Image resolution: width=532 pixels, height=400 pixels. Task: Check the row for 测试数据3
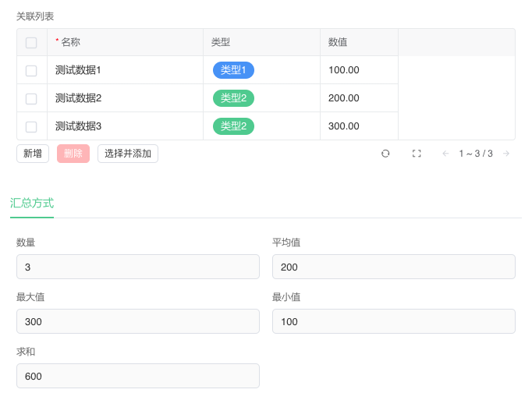pyautogui.click(x=31, y=126)
